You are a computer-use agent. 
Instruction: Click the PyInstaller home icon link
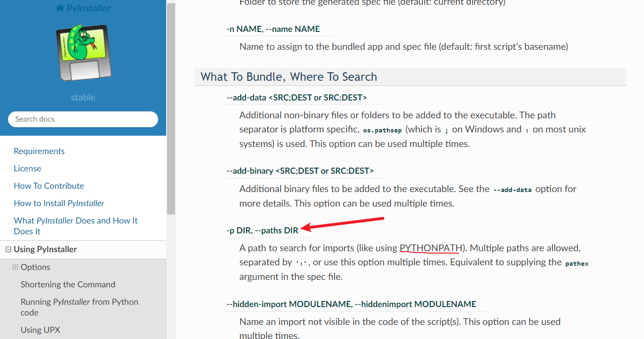coord(83,8)
